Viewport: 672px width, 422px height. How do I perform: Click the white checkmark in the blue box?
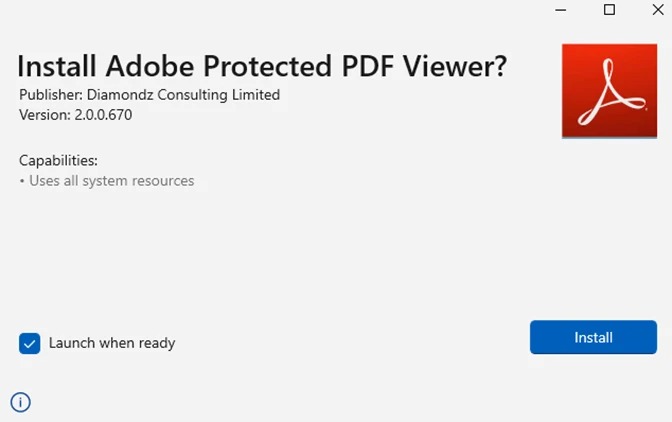(x=29, y=343)
